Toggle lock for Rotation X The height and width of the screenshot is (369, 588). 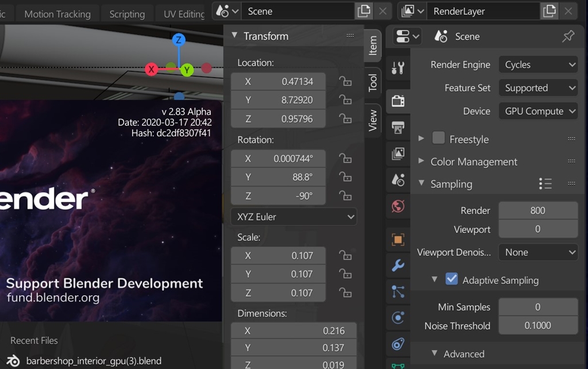click(345, 158)
